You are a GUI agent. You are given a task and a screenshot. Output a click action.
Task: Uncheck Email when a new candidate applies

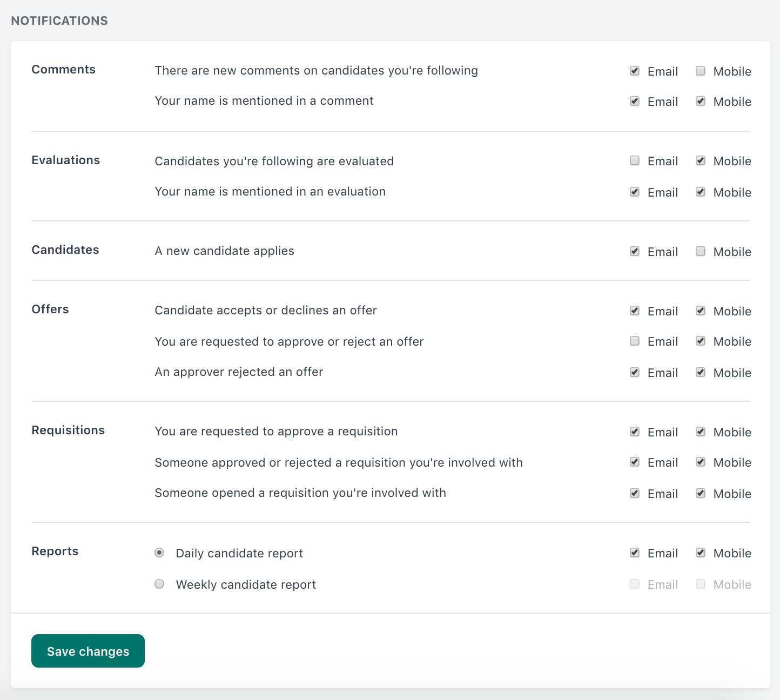[635, 251]
